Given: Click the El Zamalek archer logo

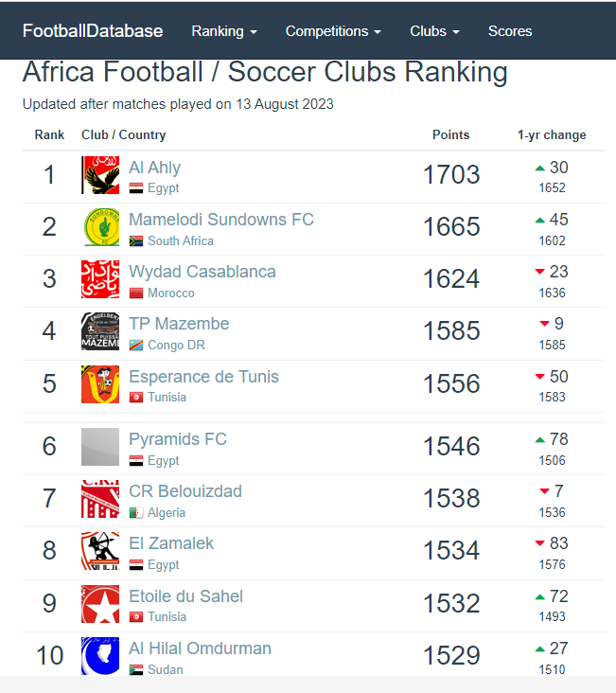Looking at the screenshot, I should point(100,551).
